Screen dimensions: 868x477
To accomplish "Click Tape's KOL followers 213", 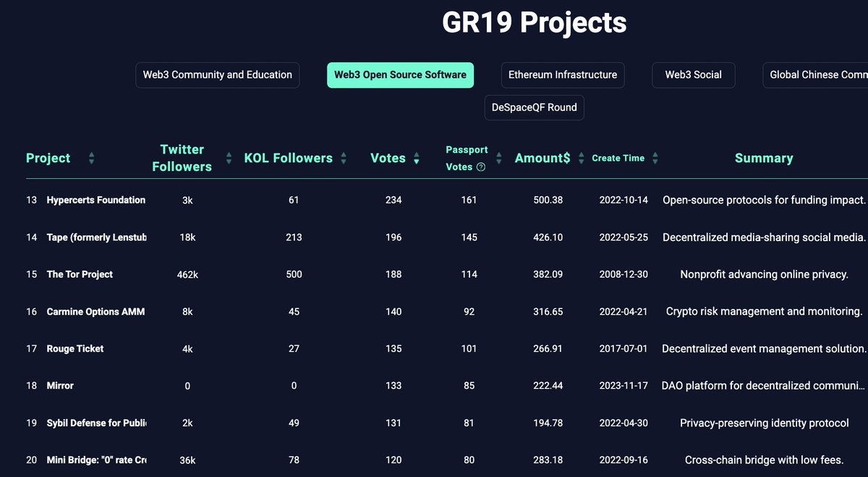I will (294, 237).
